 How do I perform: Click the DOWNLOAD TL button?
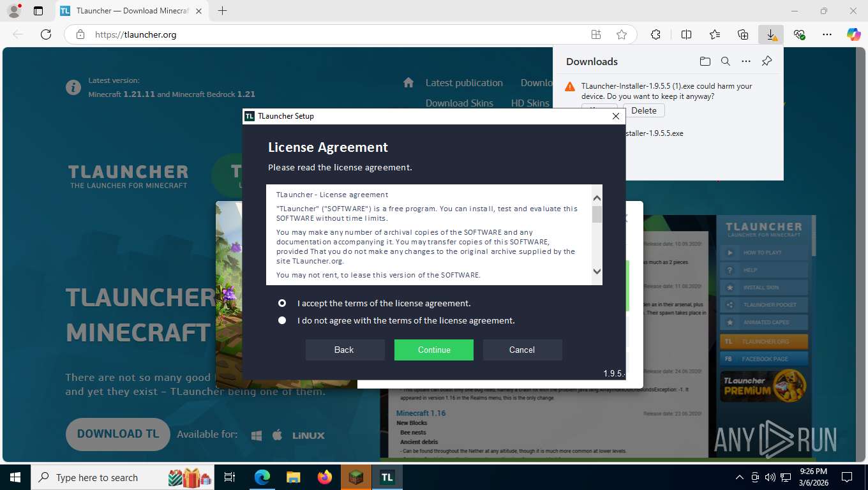[x=118, y=434]
